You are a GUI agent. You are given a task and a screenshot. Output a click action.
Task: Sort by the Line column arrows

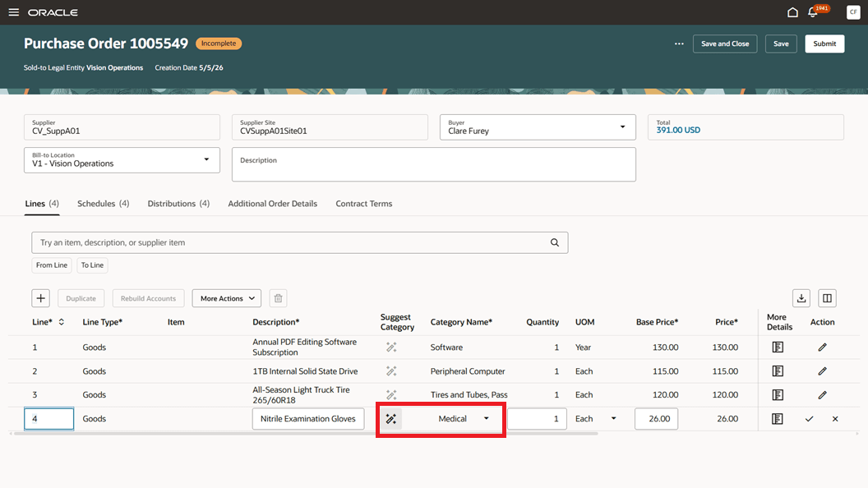[x=62, y=322]
